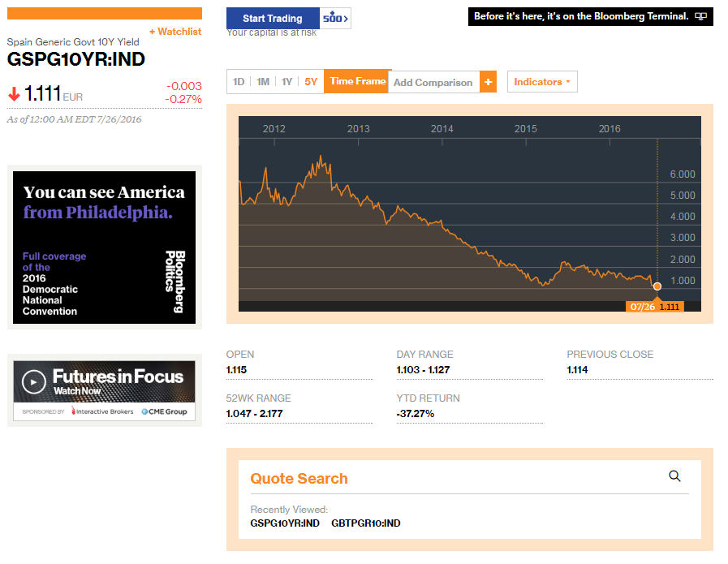Click the Add Comparison input field

433,82
